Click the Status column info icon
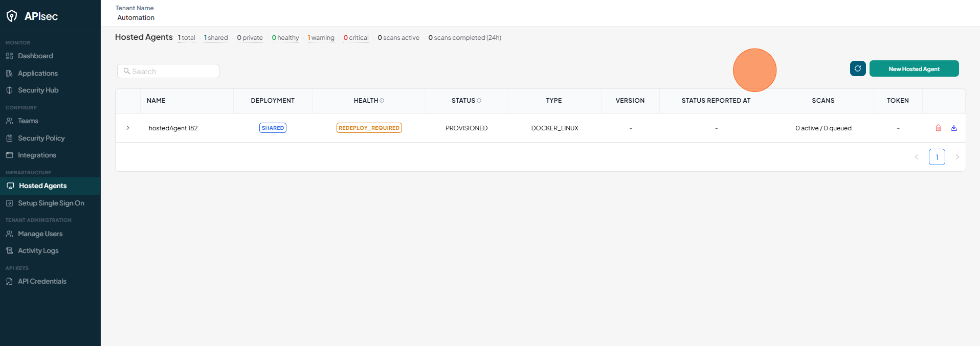Image resolution: width=980 pixels, height=346 pixels. (x=479, y=101)
